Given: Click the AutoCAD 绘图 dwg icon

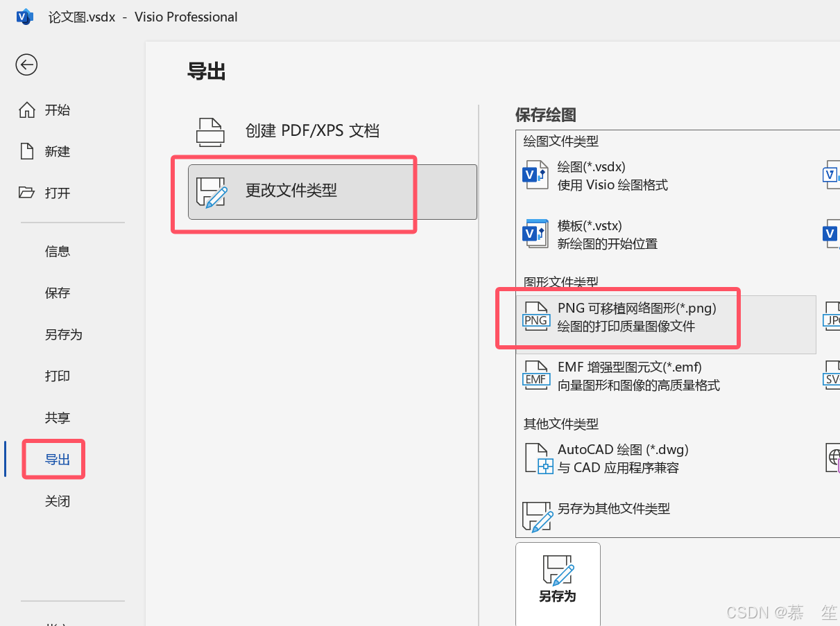Looking at the screenshot, I should [x=538, y=458].
